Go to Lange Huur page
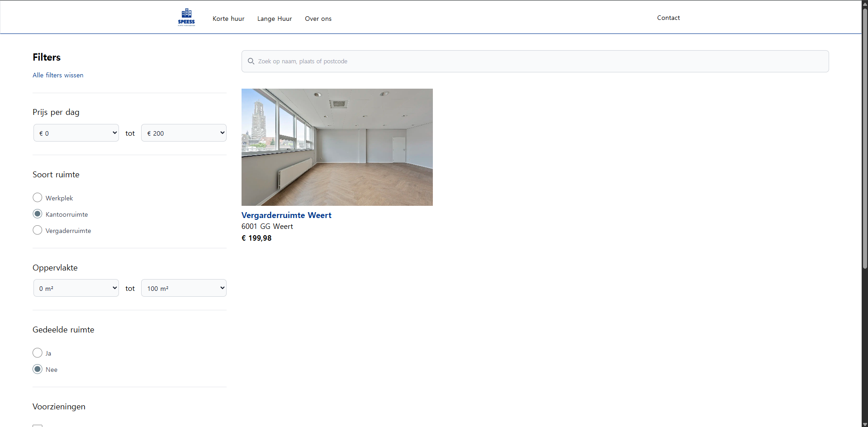 [275, 19]
